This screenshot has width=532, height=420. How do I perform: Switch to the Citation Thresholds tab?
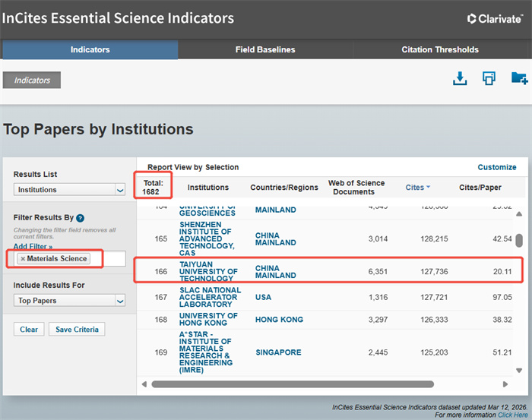click(x=440, y=50)
